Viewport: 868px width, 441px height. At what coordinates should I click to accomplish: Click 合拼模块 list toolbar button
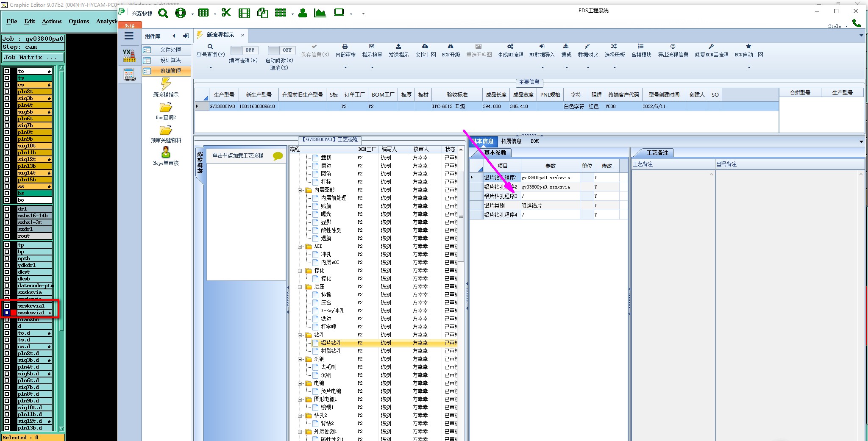pos(641,50)
